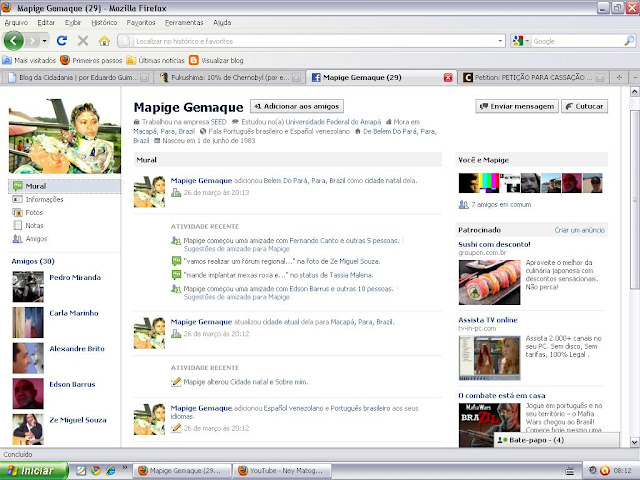Click the Cutucar button
Image resolution: width=640 pixels, height=480 pixels.
[x=584, y=106]
